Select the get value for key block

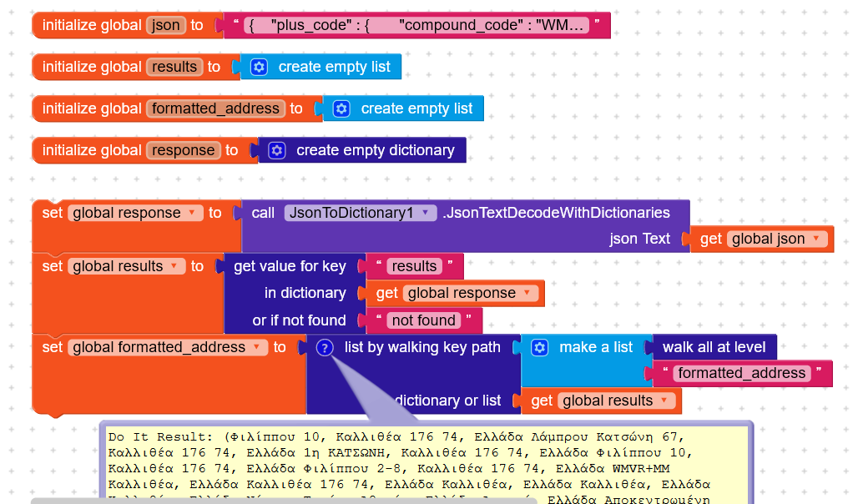click(x=290, y=266)
